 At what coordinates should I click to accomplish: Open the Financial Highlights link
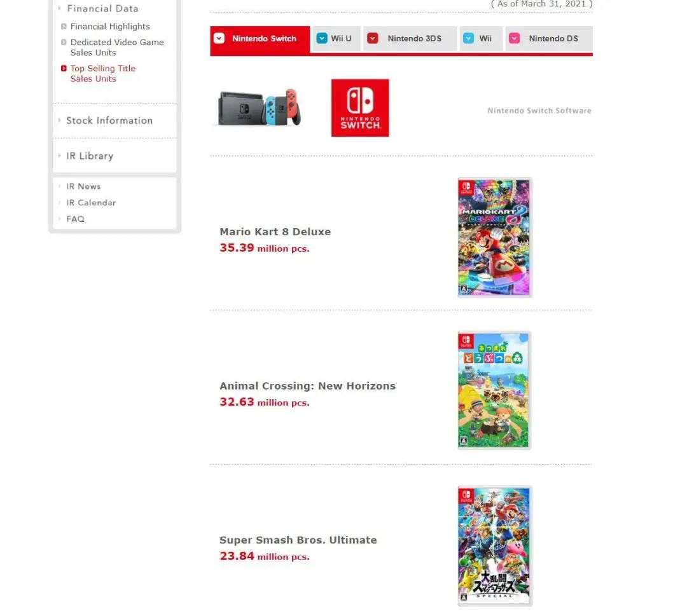pyautogui.click(x=110, y=26)
